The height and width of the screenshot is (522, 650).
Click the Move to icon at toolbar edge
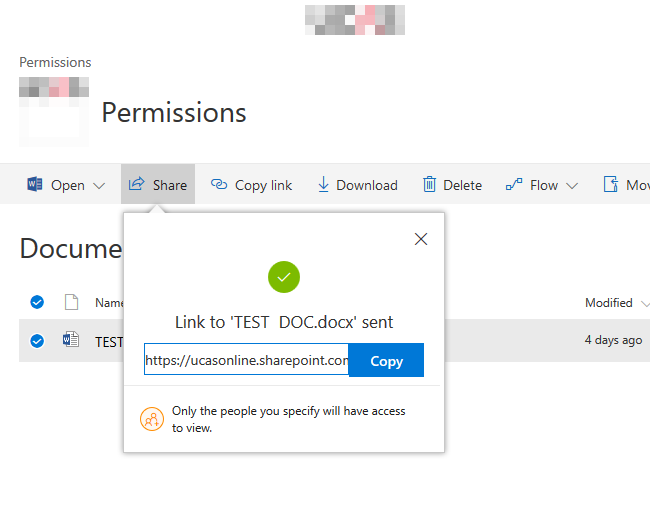click(610, 185)
